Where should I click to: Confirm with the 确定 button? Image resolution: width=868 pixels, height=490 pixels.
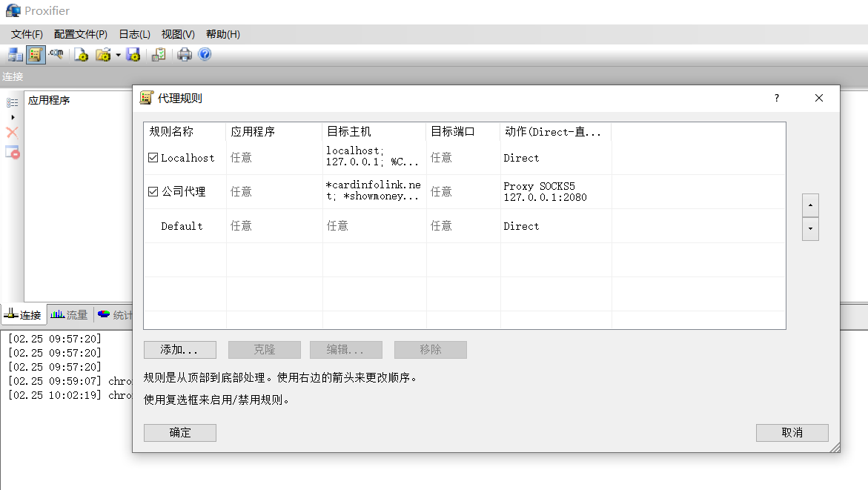(x=180, y=433)
